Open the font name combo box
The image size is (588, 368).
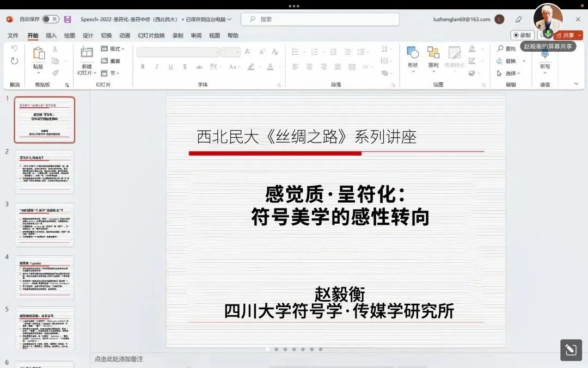point(177,52)
